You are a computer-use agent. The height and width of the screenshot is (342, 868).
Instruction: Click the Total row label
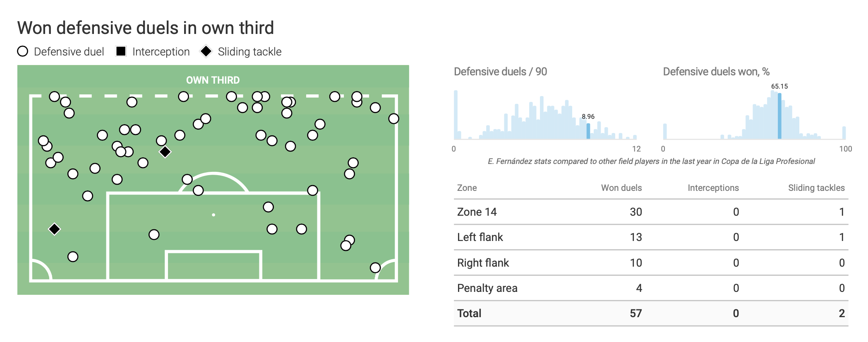click(469, 313)
